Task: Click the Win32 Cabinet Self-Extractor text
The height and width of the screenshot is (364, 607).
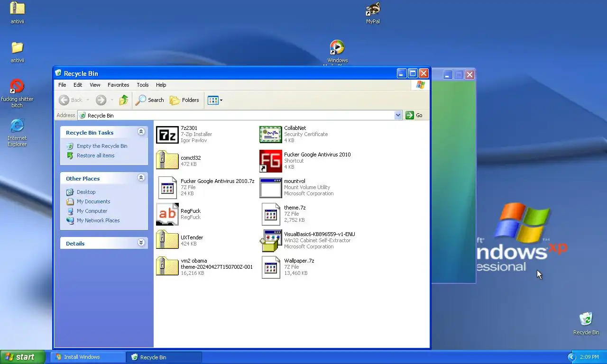Action: 317,240
